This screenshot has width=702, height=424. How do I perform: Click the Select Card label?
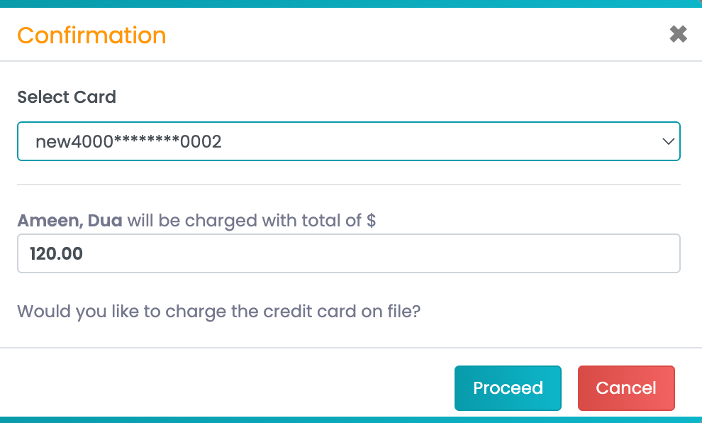coord(67,97)
